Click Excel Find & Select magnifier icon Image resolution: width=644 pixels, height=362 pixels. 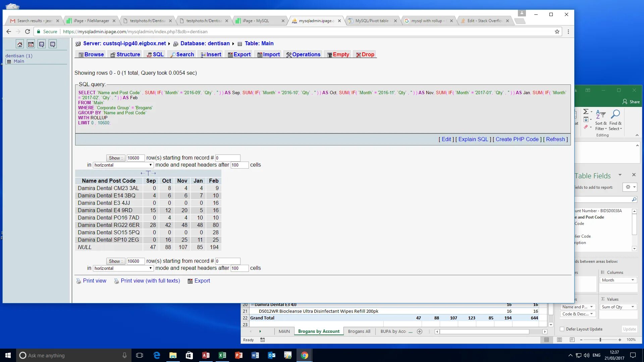click(x=615, y=114)
